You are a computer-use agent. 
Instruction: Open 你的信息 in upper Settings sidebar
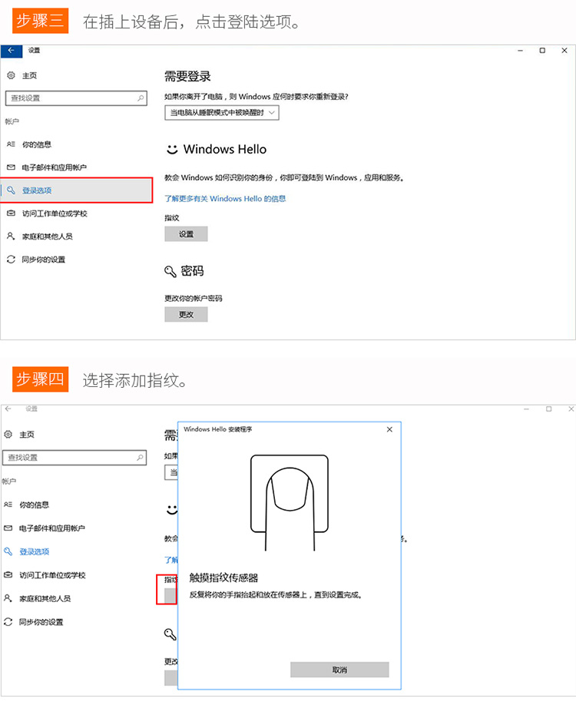click(x=37, y=144)
